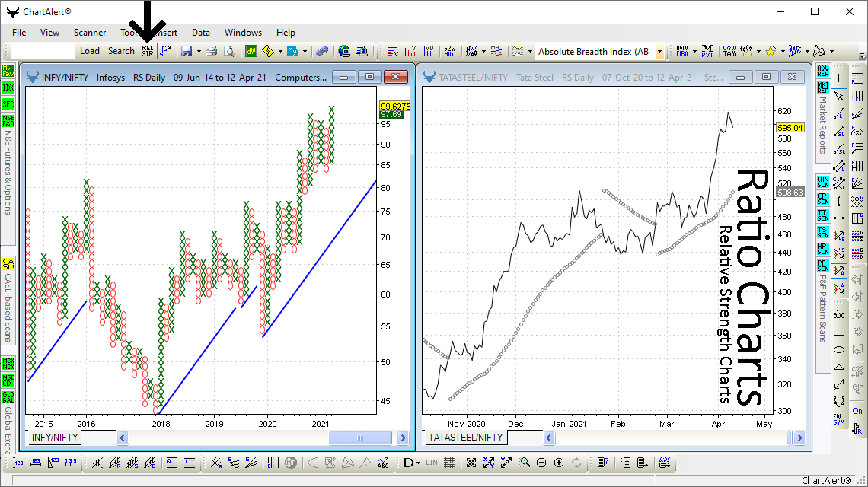
Task: Click left arrow of TATASTEEL chart scrollbar
Action: click(548, 438)
